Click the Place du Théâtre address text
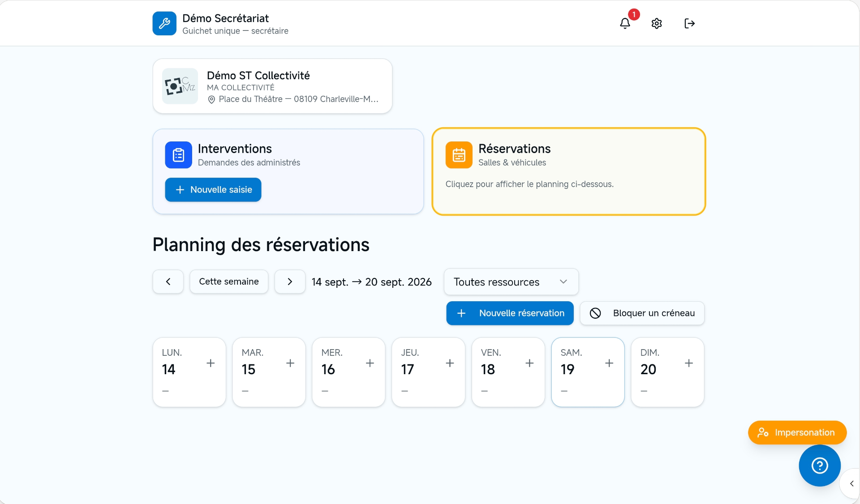The width and height of the screenshot is (860, 504). click(x=299, y=99)
